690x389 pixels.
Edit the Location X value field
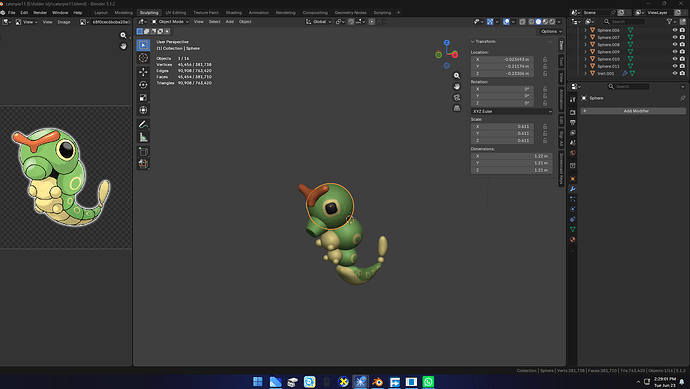[x=502, y=59]
